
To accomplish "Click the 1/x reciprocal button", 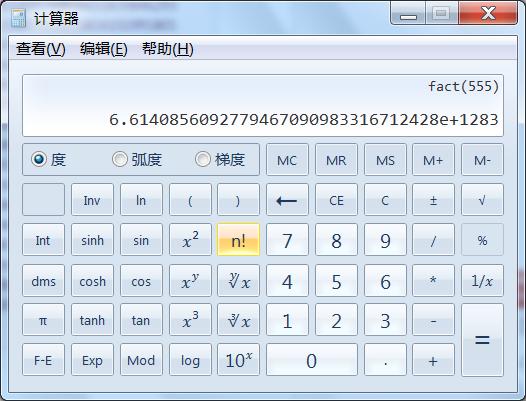I will [482, 281].
